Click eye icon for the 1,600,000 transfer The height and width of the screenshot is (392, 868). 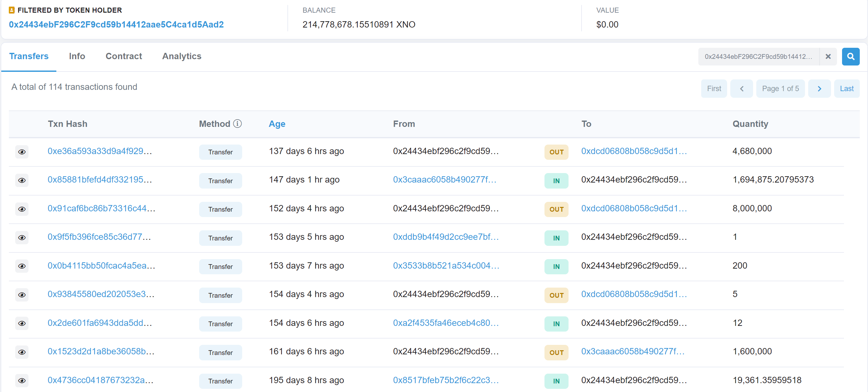(x=22, y=352)
